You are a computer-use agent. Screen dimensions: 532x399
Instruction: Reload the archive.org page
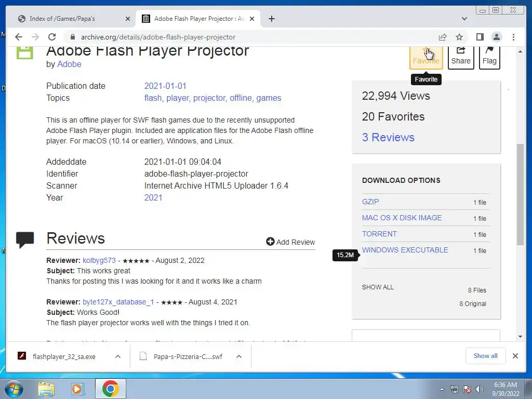point(51,37)
